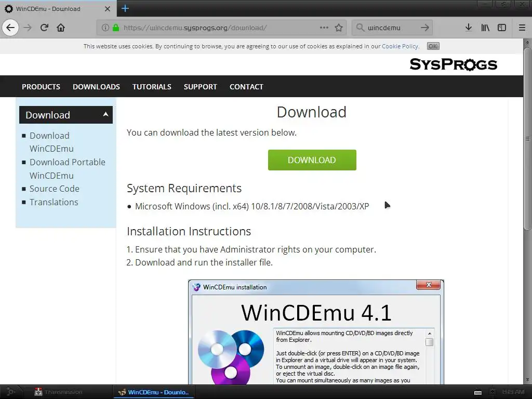Open the SUPPORT menu
Image resolution: width=532 pixels, height=399 pixels.
(200, 87)
